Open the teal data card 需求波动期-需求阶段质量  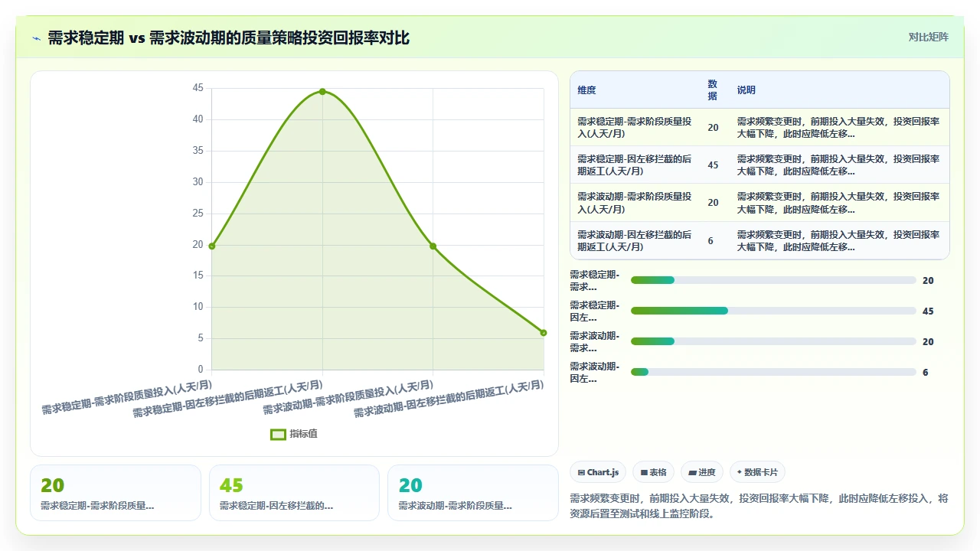[473, 493]
